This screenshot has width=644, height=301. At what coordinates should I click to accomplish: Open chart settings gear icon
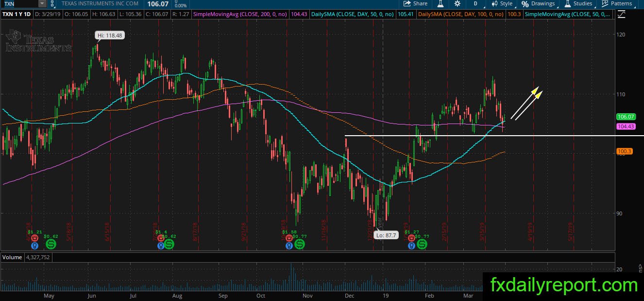pos(457,3)
